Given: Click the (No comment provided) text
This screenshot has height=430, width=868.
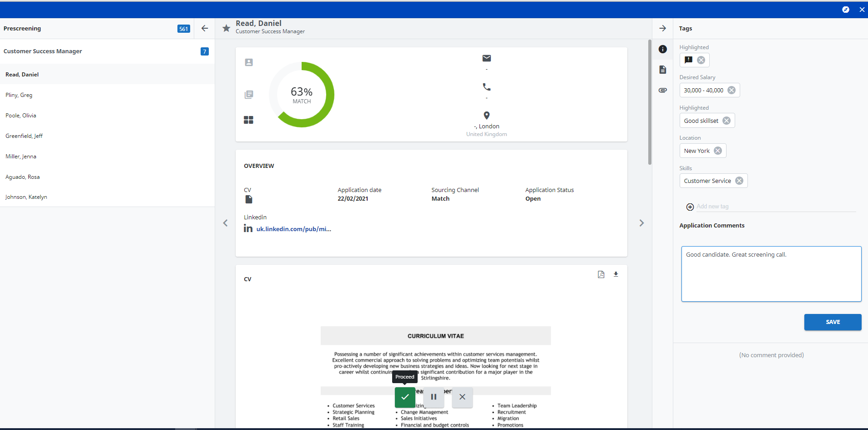Looking at the screenshot, I should pos(771,355).
